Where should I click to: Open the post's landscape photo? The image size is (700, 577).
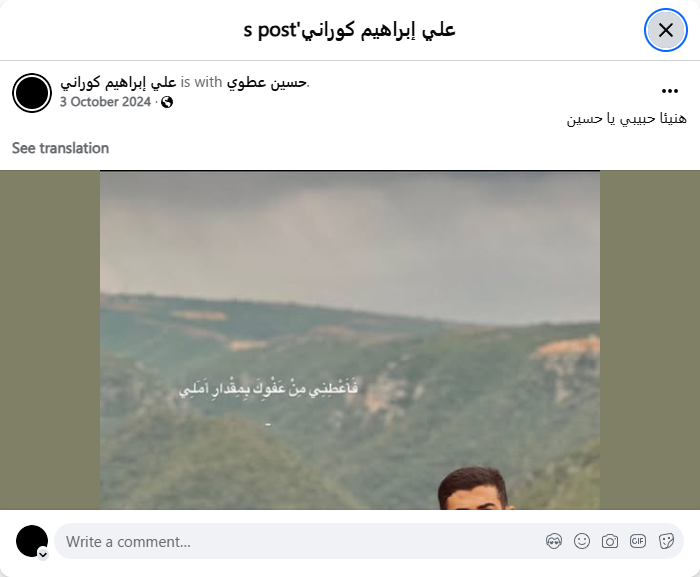pyautogui.click(x=350, y=340)
